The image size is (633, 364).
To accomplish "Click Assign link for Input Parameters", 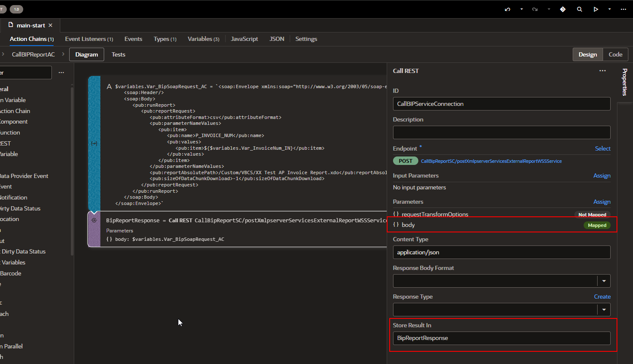I will click(602, 175).
